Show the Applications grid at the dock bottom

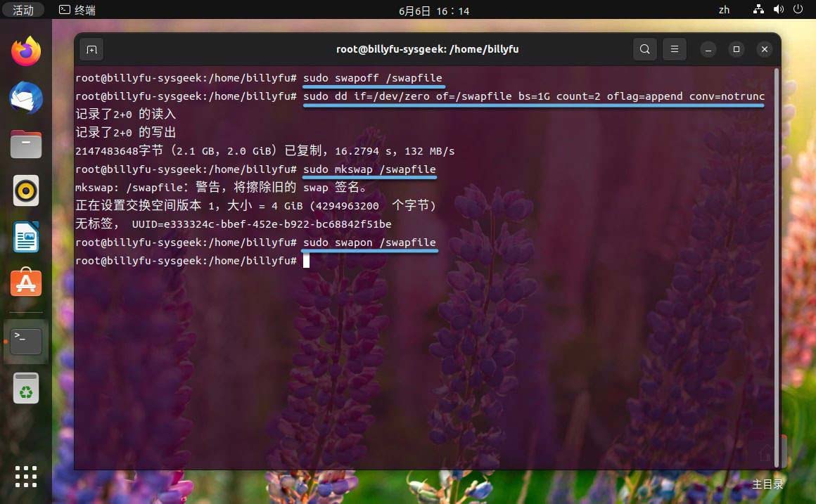coord(25,477)
